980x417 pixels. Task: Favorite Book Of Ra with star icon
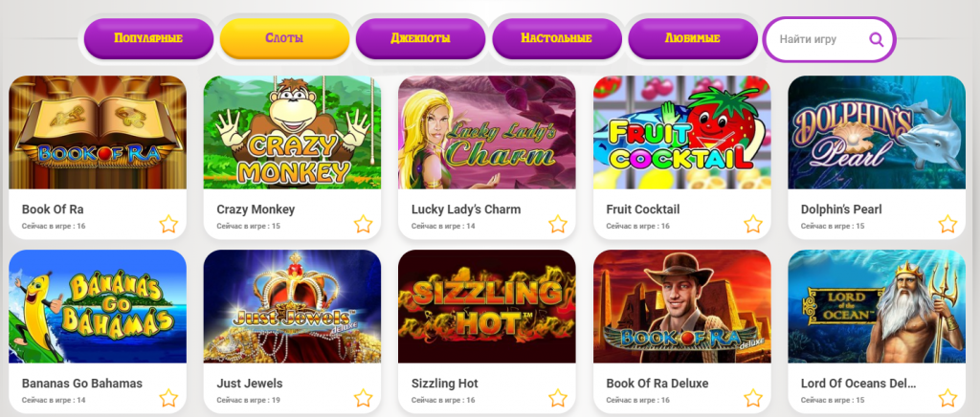(x=168, y=224)
